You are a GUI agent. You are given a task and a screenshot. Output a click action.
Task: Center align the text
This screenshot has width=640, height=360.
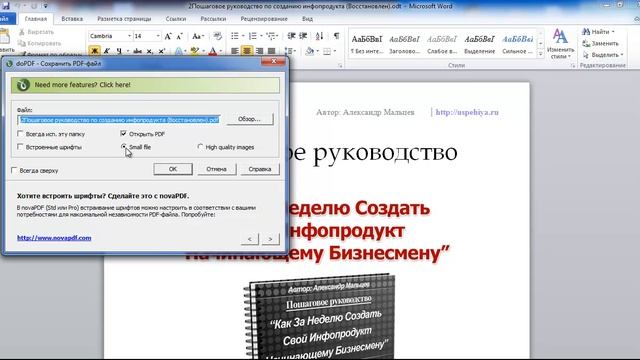click(247, 51)
